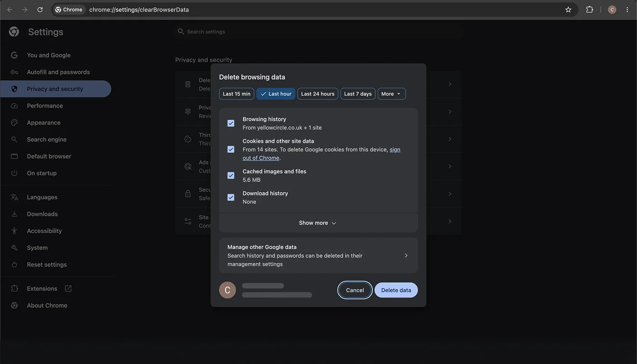Select the Last hour time range
The width and height of the screenshot is (637, 364).
(x=276, y=94)
